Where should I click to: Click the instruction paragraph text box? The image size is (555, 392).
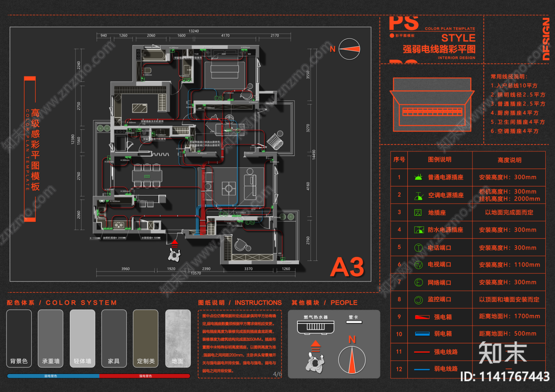pyautogui.click(x=239, y=343)
